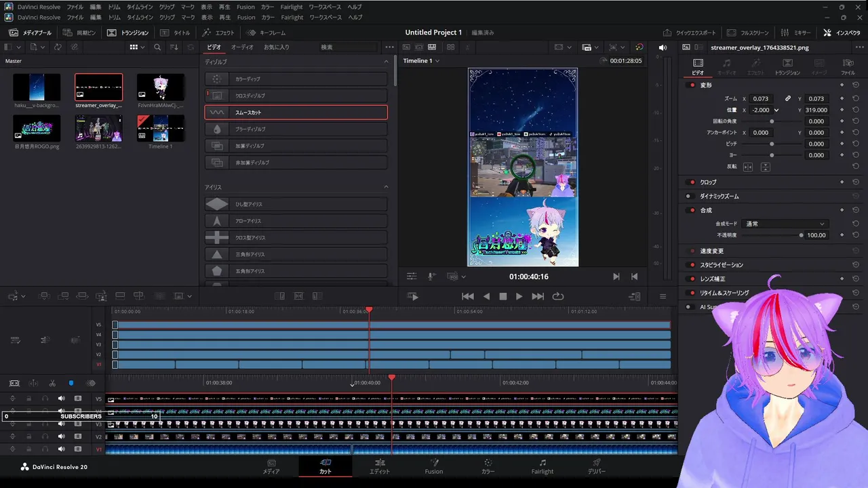This screenshot has width=868, height=488.
Task: Open the メディア page tab
Action: [271, 467]
